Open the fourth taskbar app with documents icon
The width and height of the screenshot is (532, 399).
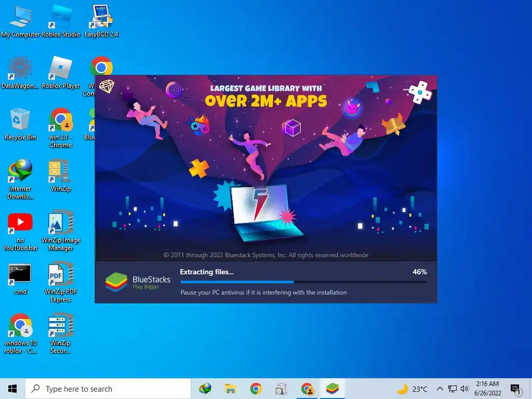[x=281, y=389]
